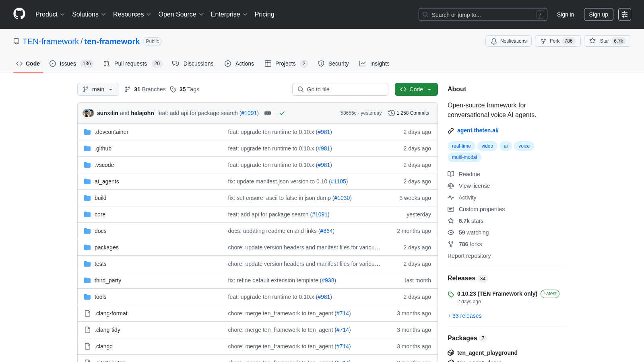644x362 pixels.
Task: Open the packages folder
Action: (x=107, y=247)
